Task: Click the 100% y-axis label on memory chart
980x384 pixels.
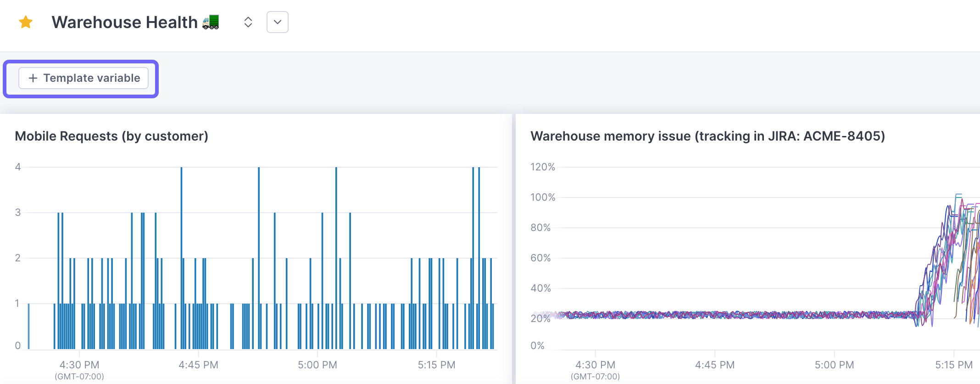Action: [x=543, y=197]
